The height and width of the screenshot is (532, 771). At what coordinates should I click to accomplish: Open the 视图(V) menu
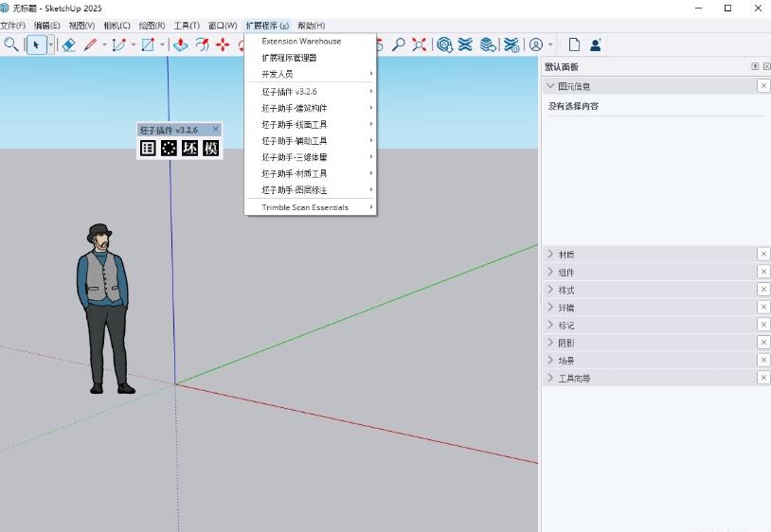(81, 26)
